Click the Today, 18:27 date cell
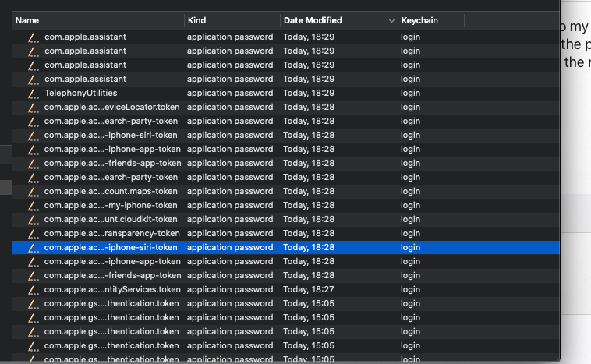This screenshot has width=591, height=364. pyautogui.click(x=309, y=289)
